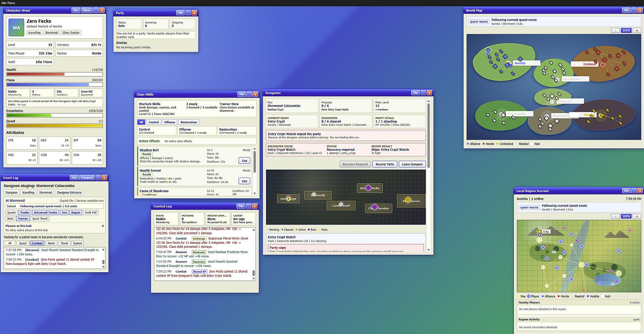The height and width of the screenshot is (334, 644).
Task: Select the Quest filter tab in Event Log
Action: click(23, 243)
